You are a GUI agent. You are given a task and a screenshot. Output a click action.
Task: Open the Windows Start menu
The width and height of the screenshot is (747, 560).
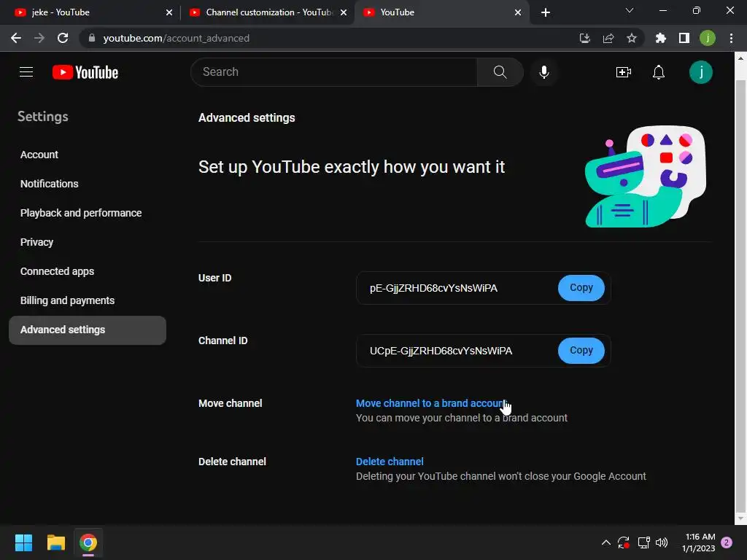point(23,542)
